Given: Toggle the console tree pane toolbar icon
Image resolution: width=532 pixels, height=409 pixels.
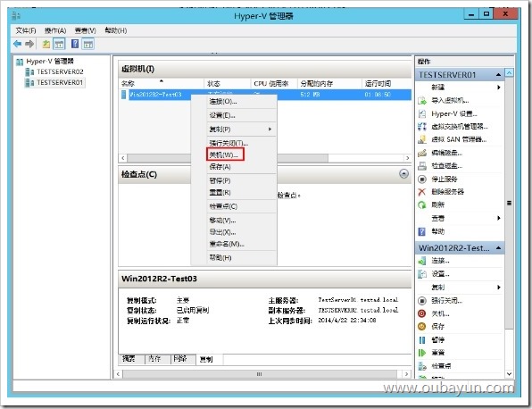Looking at the screenshot, I should pyautogui.click(x=59, y=44).
